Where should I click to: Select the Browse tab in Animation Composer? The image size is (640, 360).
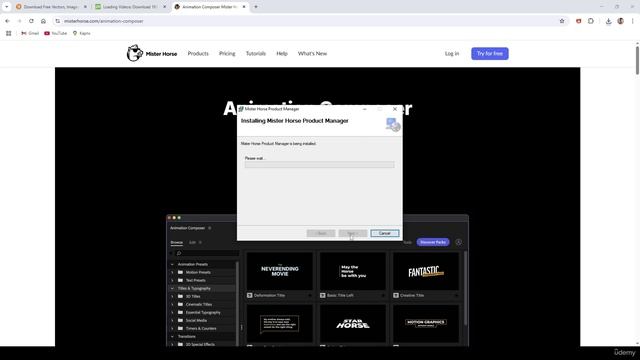tap(176, 242)
